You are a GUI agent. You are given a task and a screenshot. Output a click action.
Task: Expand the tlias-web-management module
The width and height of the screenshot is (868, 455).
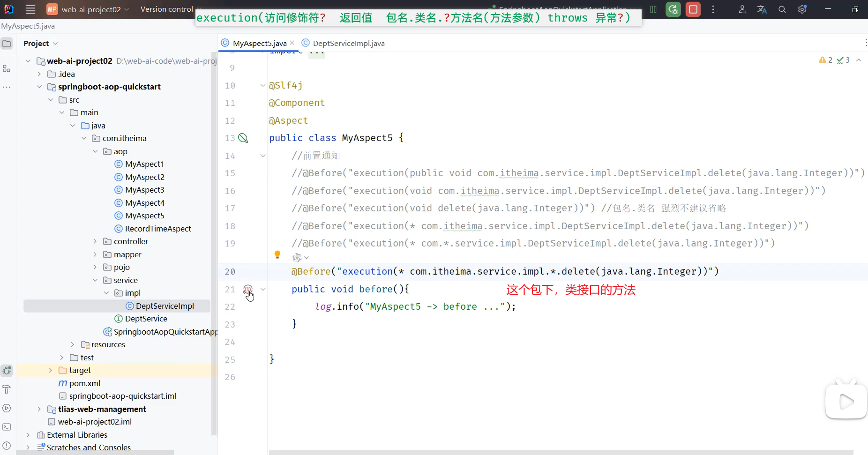39,409
